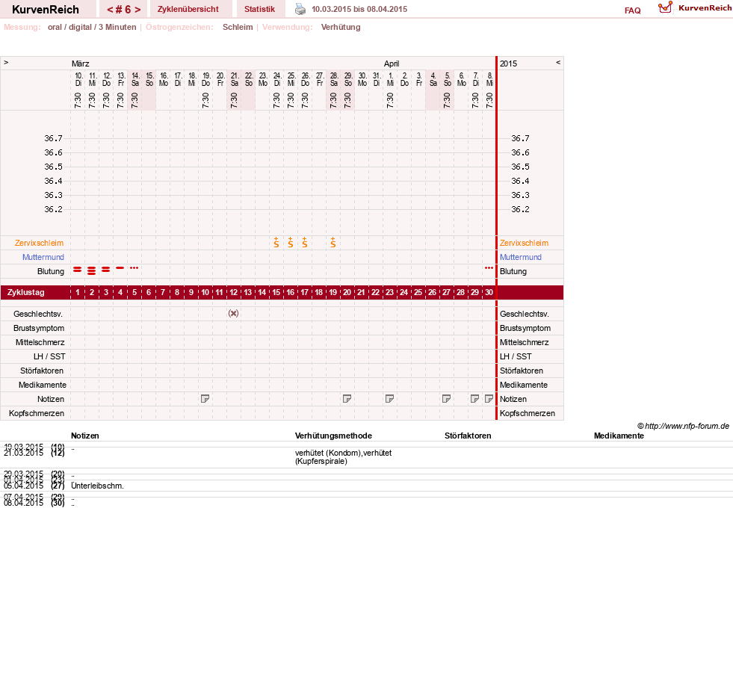Collapse chart with < arrow beside 2015
733x700 pixels.
coord(558,62)
